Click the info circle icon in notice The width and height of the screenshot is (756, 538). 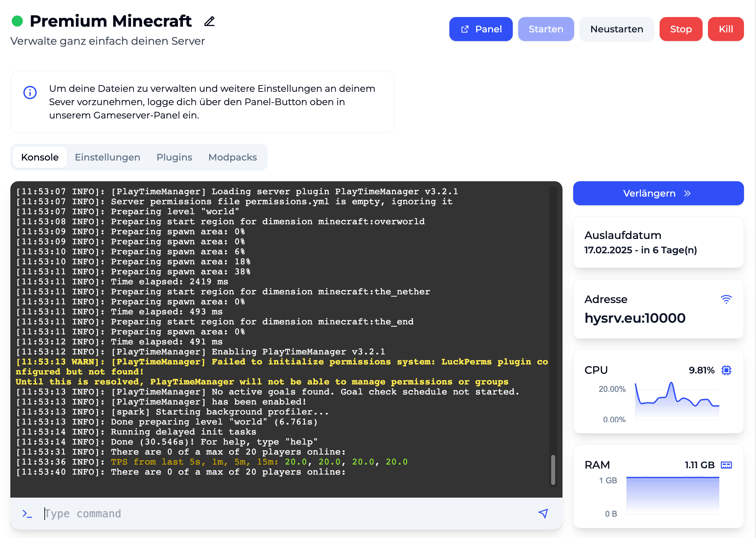pos(30,92)
